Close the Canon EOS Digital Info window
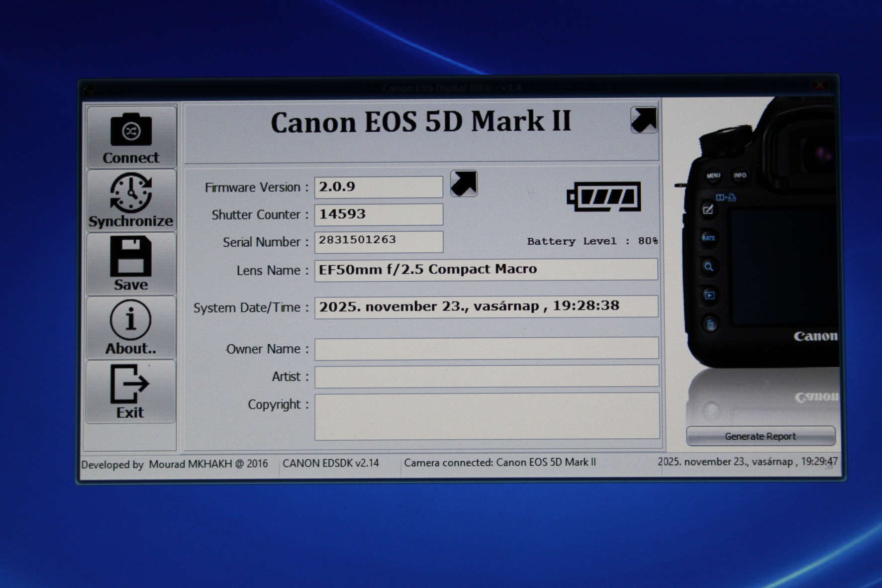The width and height of the screenshot is (882, 588). tap(819, 86)
